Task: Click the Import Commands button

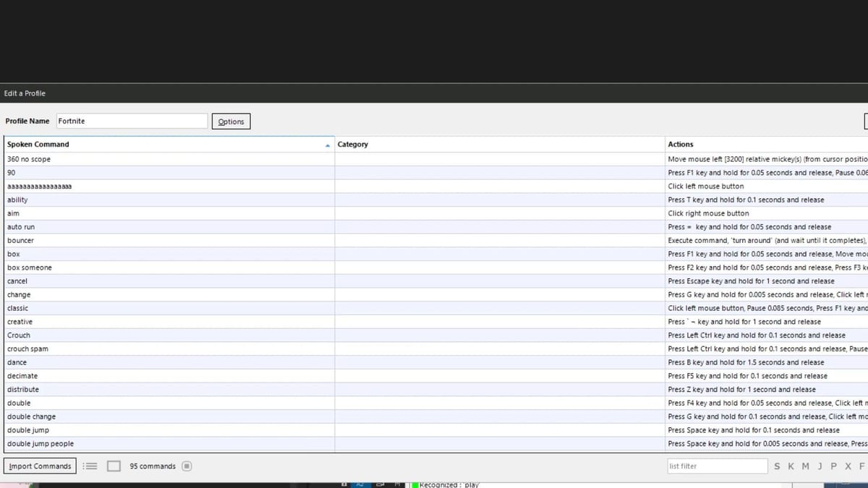Action: point(40,466)
